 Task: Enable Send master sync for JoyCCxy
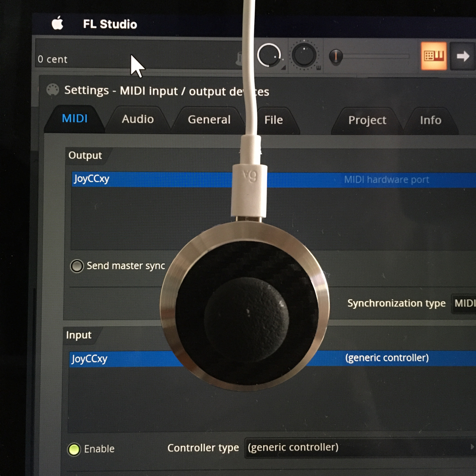[x=77, y=266]
